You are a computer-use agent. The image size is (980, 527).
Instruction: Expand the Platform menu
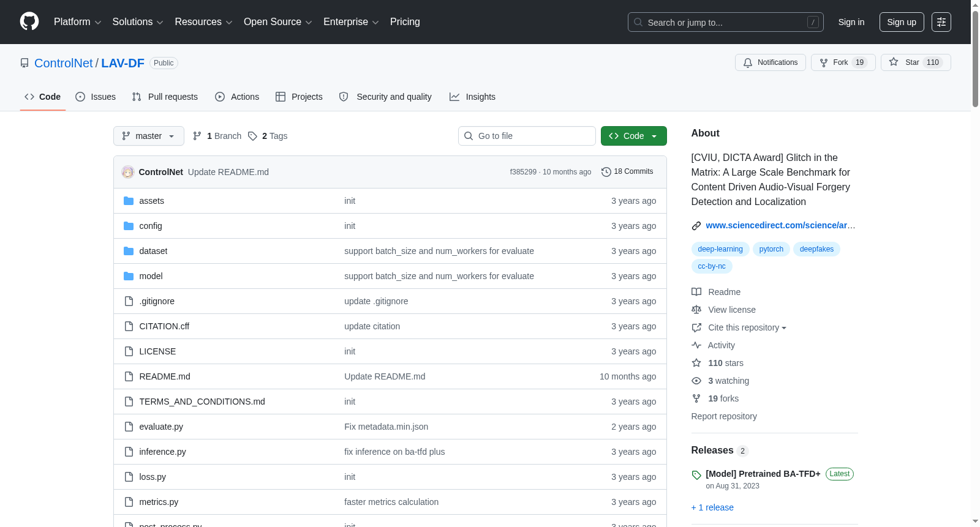click(77, 22)
